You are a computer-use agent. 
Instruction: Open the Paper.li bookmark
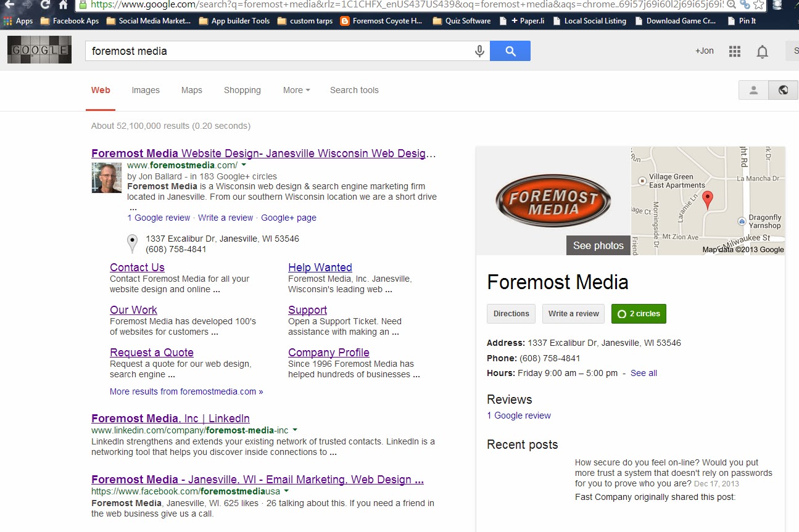tap(523, 21)
